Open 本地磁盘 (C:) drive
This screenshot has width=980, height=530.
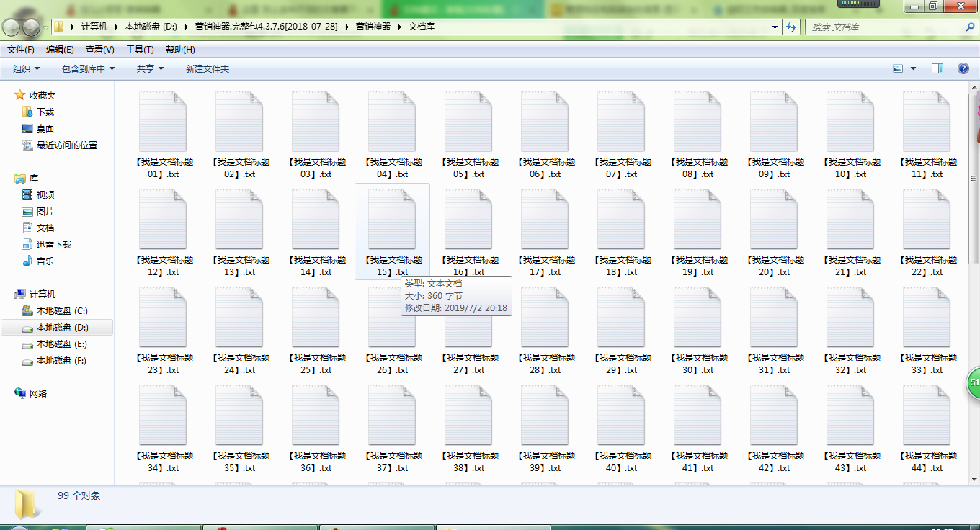coord(61,310)
